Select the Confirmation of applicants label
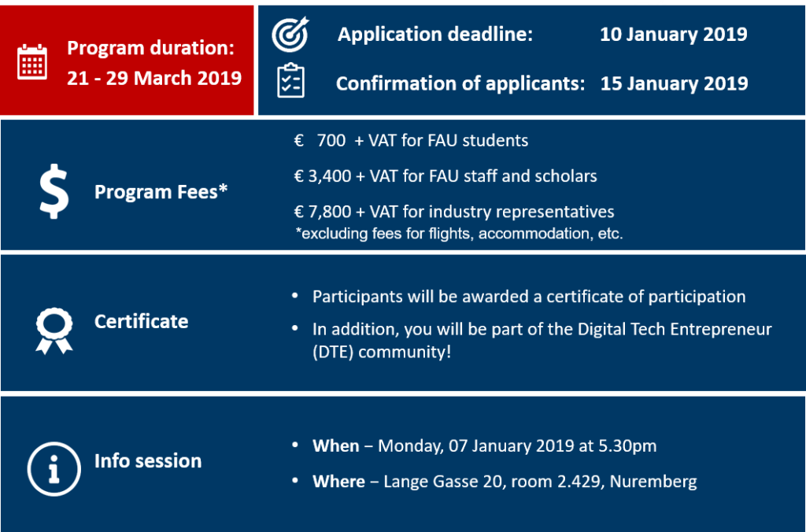The image size is (806, 532). [460, 83]
